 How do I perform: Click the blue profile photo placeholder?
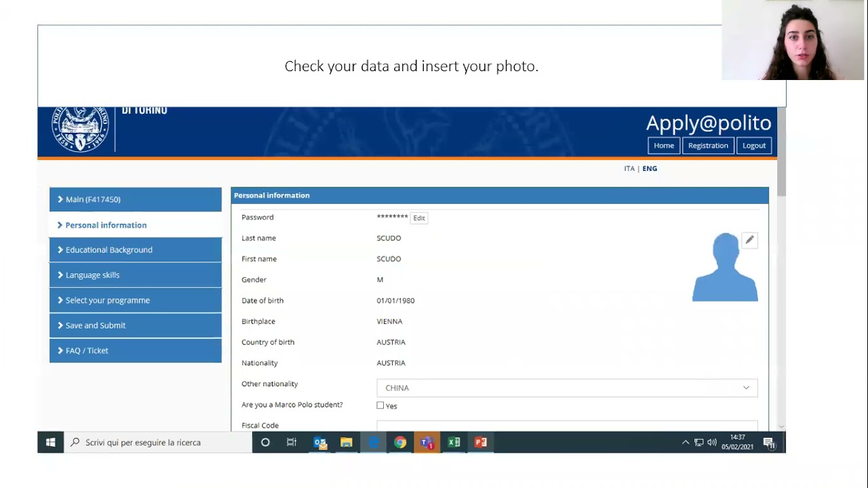tap(725, 267)
